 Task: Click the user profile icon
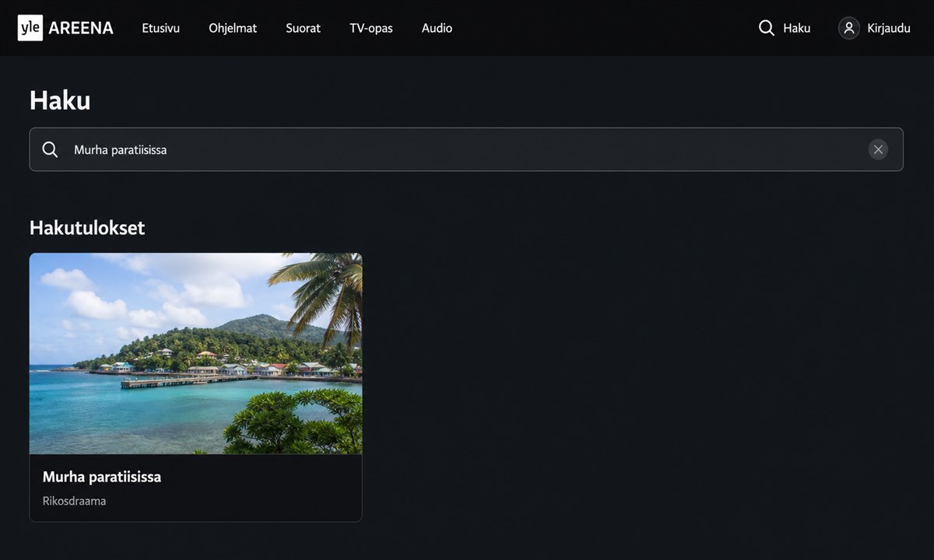coord(849,28)
